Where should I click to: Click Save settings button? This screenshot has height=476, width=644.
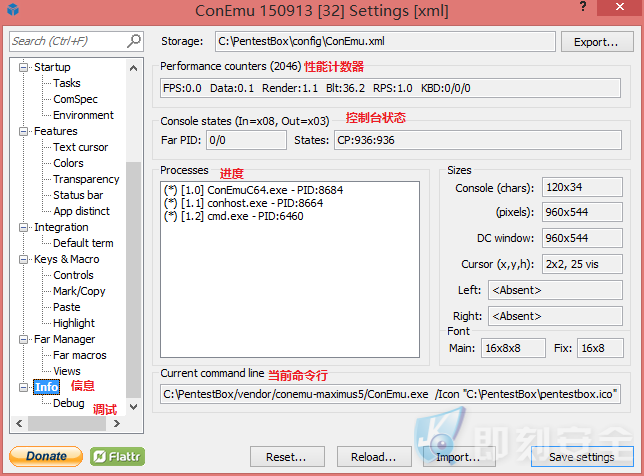(x=582, y=457)
